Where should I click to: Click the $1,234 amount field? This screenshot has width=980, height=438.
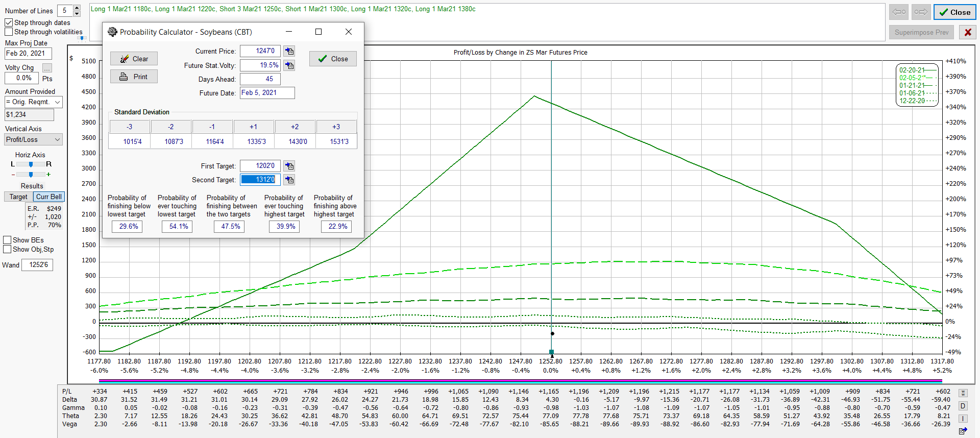pyautogui.click(x=29, y=115)
